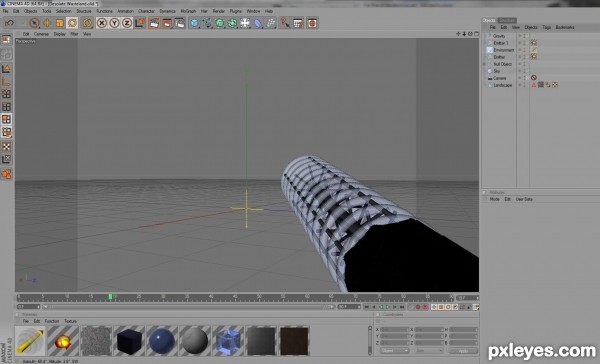The height and width of the screenshot is (364, 600).
Task: Jump to the animation end
Action: pos(402,307)
